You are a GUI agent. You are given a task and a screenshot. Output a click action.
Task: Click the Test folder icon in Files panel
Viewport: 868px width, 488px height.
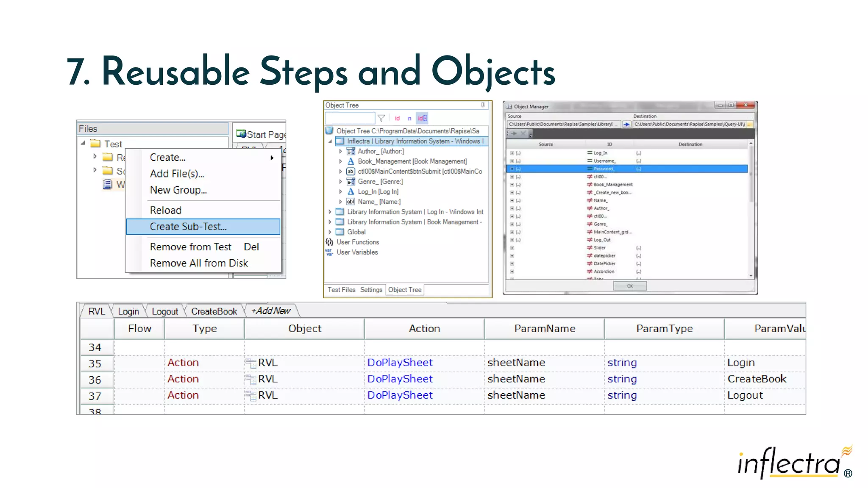[x=96, y=144]
